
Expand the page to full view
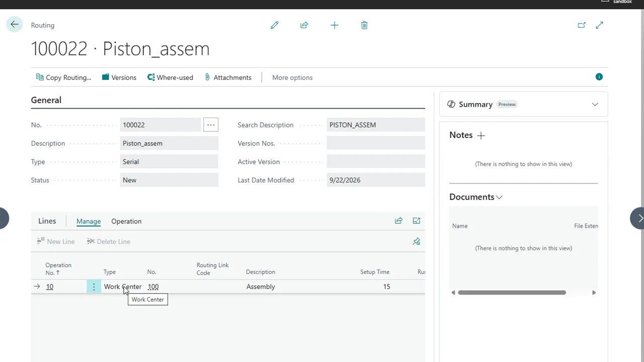599,25
